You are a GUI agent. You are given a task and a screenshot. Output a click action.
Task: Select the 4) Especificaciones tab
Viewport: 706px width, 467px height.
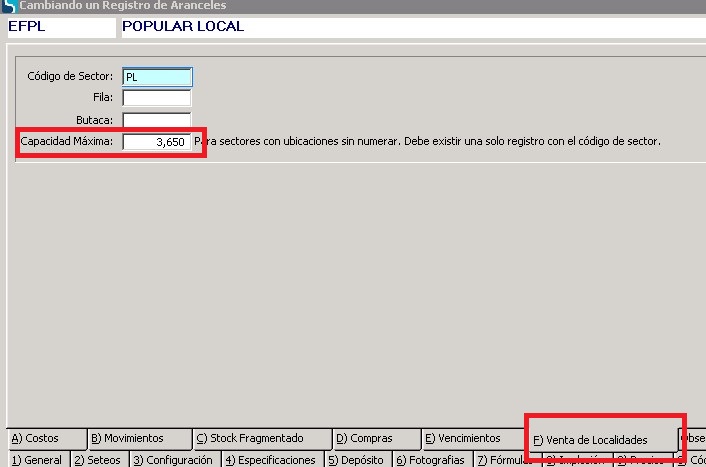270,460
